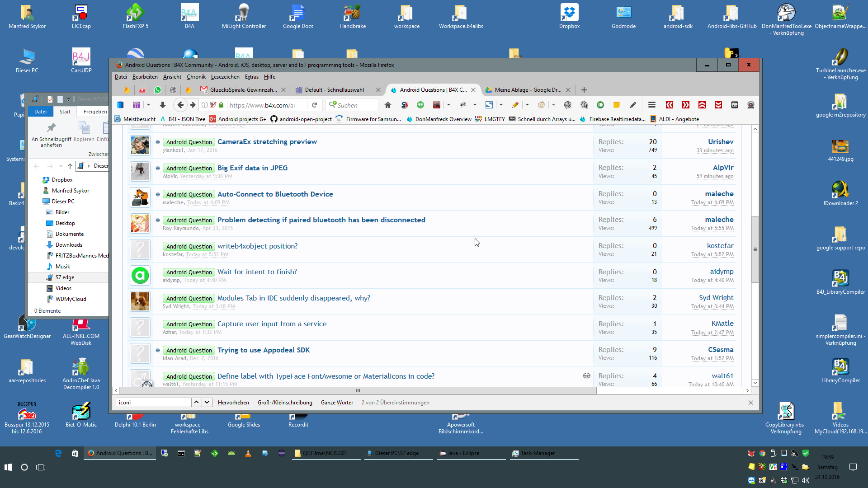
Task: Click the find bar text field
Action: (154, 403)
